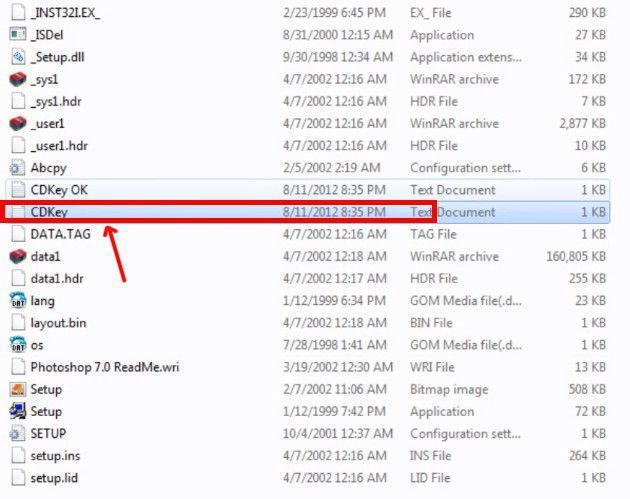Click the _ISDel application icon
This screenshot has width=630, height=499.
tap(18, 35)
